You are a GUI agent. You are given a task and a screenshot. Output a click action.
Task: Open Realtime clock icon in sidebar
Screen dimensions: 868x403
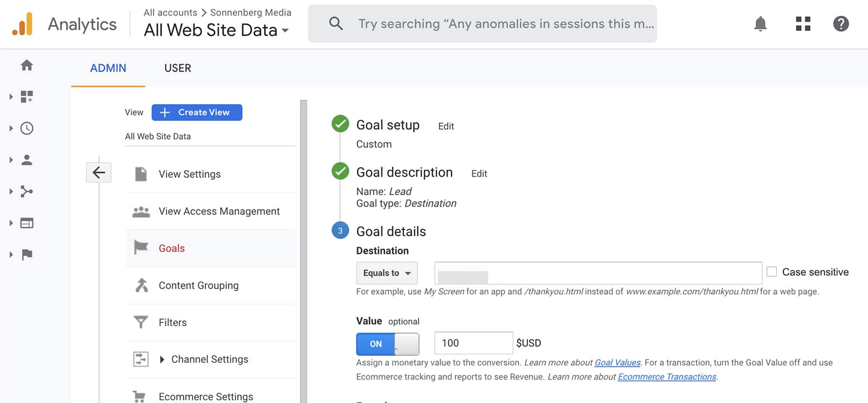[27, 129]
